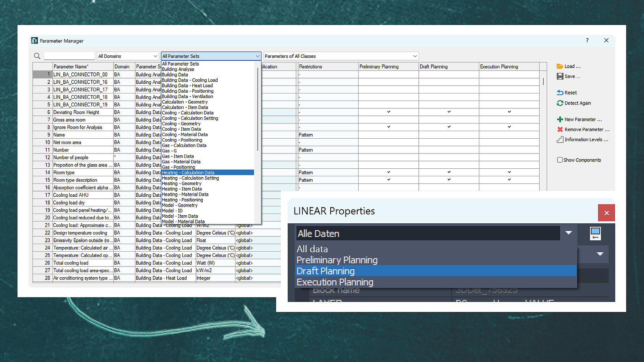Click the Load folder icon
Image resolution: width=644 pixels, height=362 pixels.
(560, 66)
